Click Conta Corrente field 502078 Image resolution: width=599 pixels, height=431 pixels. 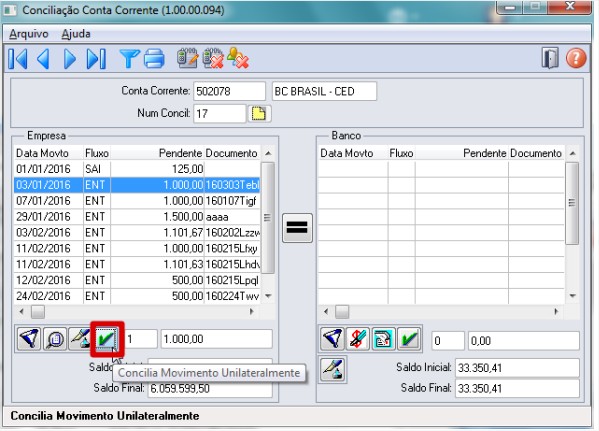pos(229,91)
